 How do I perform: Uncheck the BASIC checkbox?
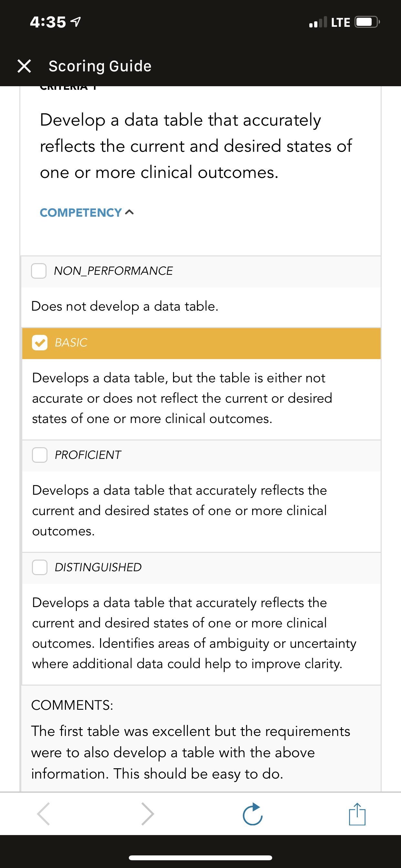click(40, 343)
